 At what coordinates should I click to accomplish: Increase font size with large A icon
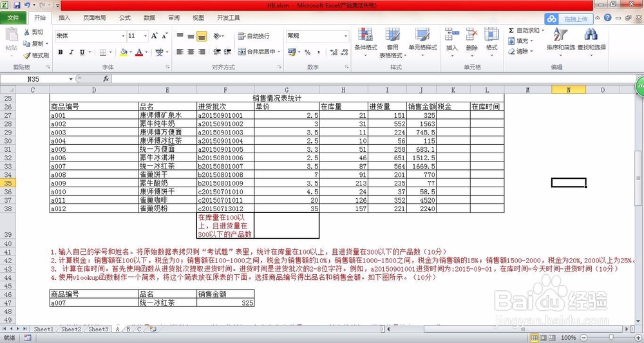click(x=155, y=35)
